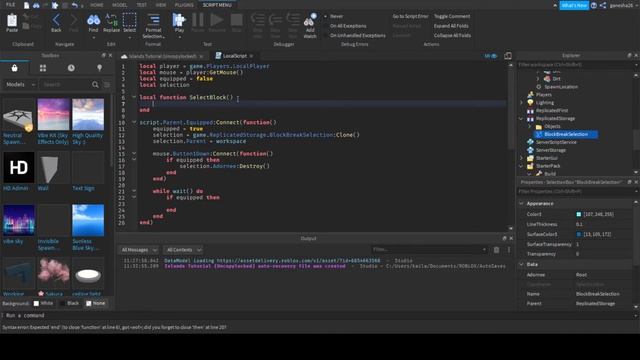
Task: Collapse the Data properties section
Action: click(521, 264)
